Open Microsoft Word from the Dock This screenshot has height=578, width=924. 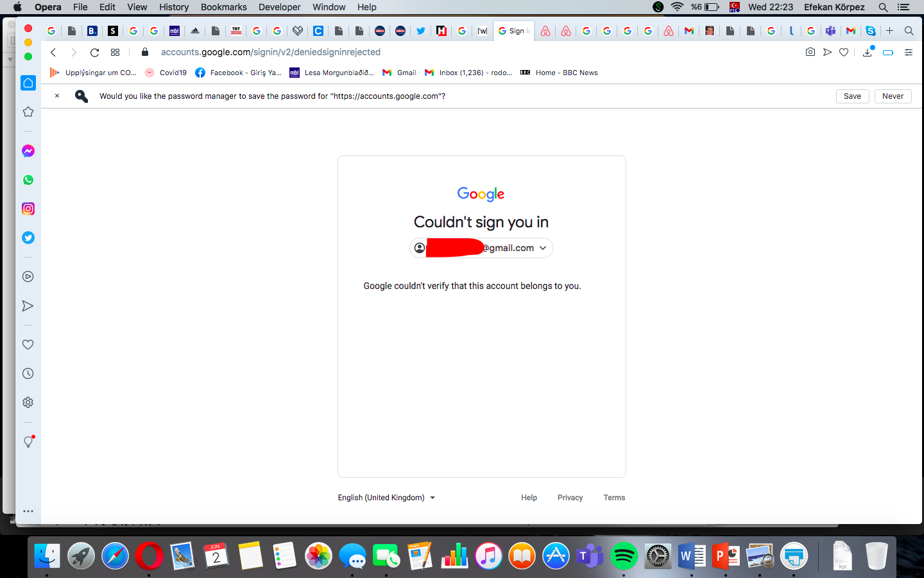pos(692,556)
